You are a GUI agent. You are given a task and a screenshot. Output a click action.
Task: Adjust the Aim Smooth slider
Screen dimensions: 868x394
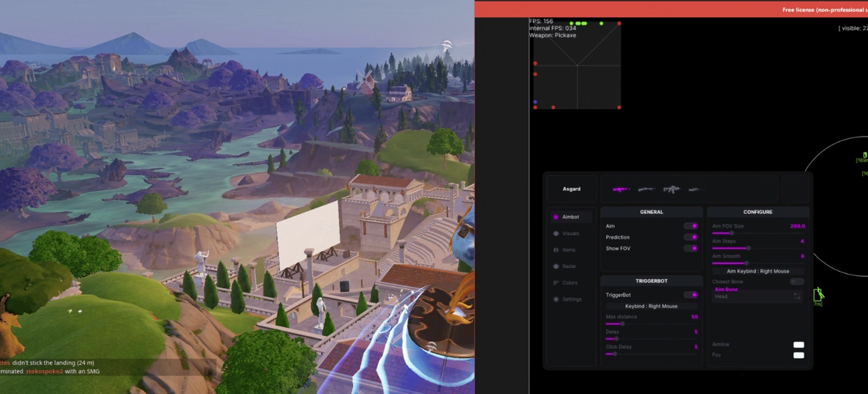[x=758, y=262]
